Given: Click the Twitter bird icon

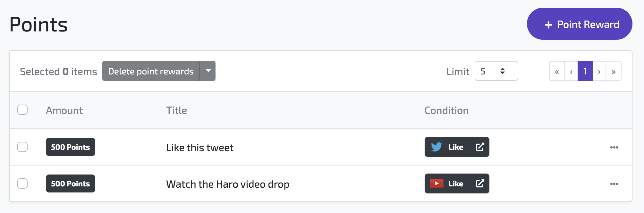Looking at the screenshot, I should pos(436,147).
